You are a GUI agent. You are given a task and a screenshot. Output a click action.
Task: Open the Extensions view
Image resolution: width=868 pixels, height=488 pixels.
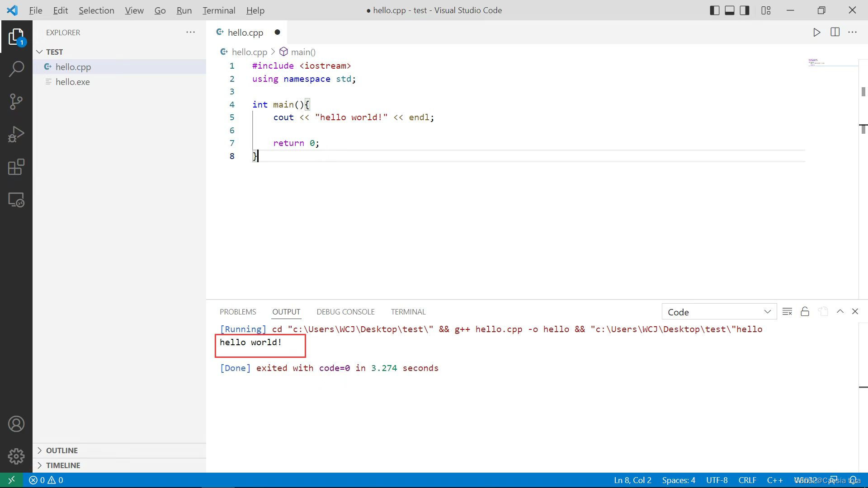click(x=16, y=167)
